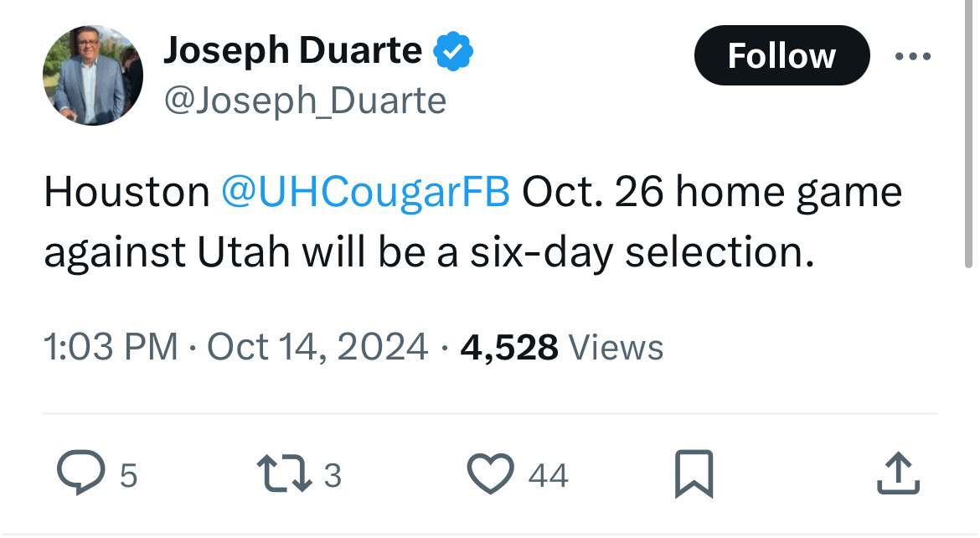Open the share tweet icon
The width and height of the screenshot is (980, 538).
(x=898, y=474)
